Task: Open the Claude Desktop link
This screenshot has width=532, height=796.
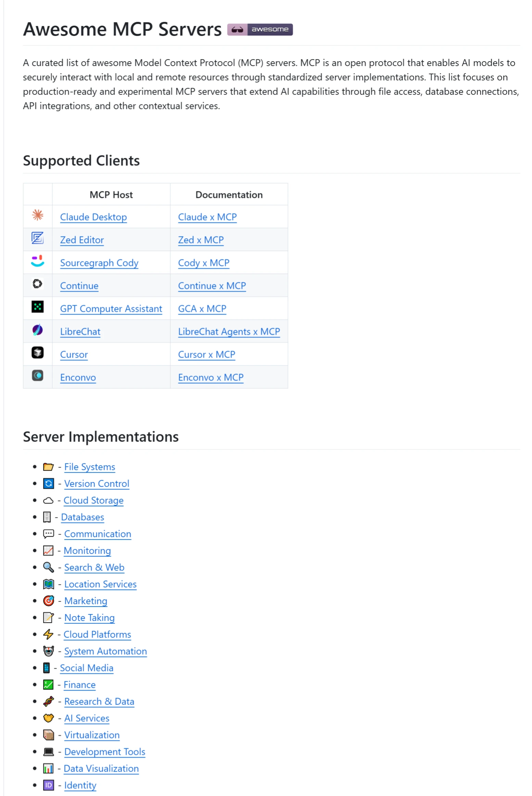Action: coord(93,217)
